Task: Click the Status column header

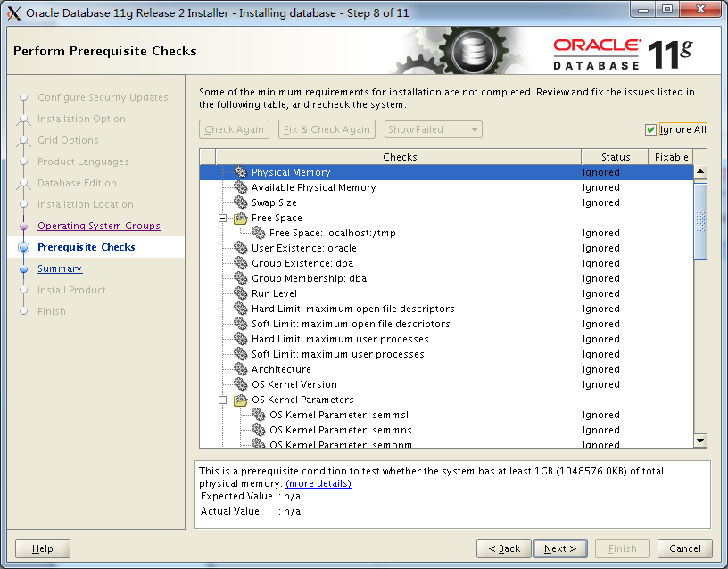Action: pyautogui.click(x=616, y=157)
